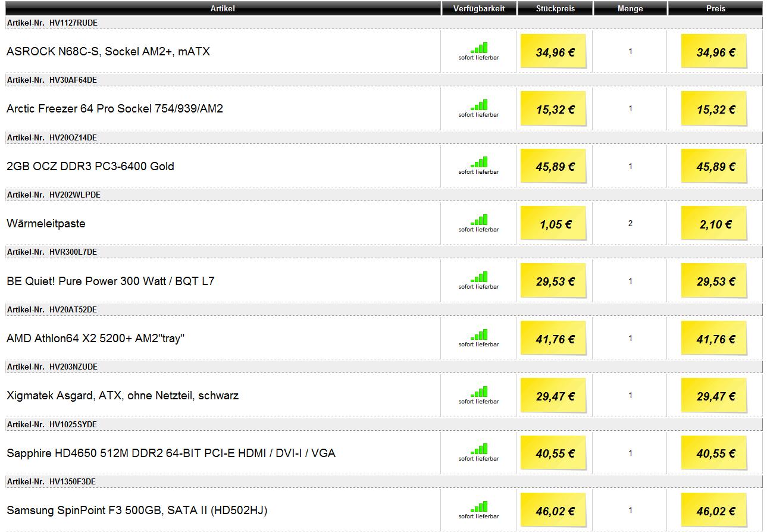The width and height of the screenshot is (767, 532).
Task: Click the 34,96 € value under Stückpreis
Action: 555,52
